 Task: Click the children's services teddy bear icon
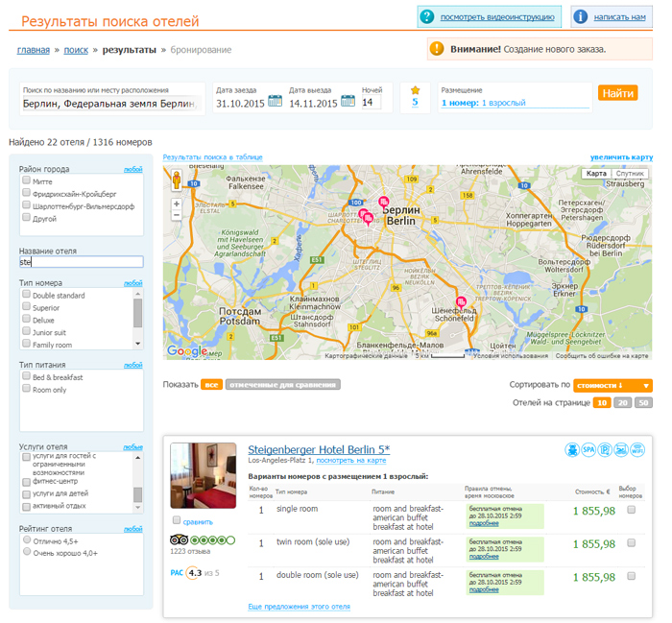[x=572, y=450]
